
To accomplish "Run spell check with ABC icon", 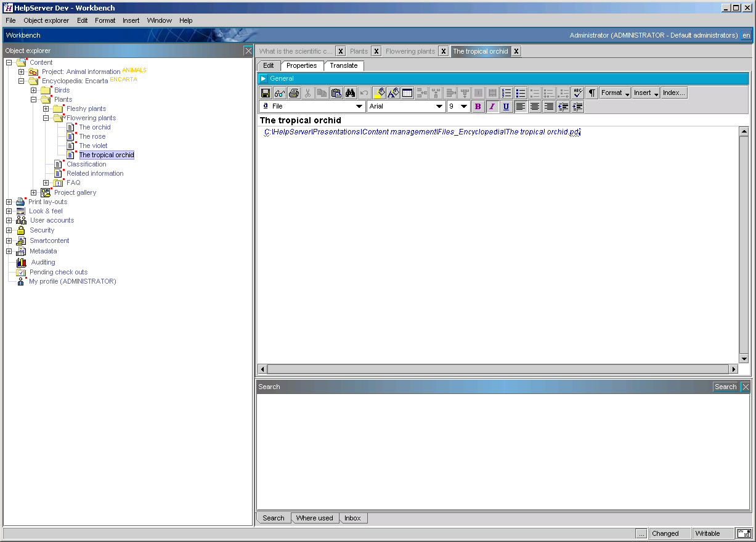I will [x=577, y=93].
